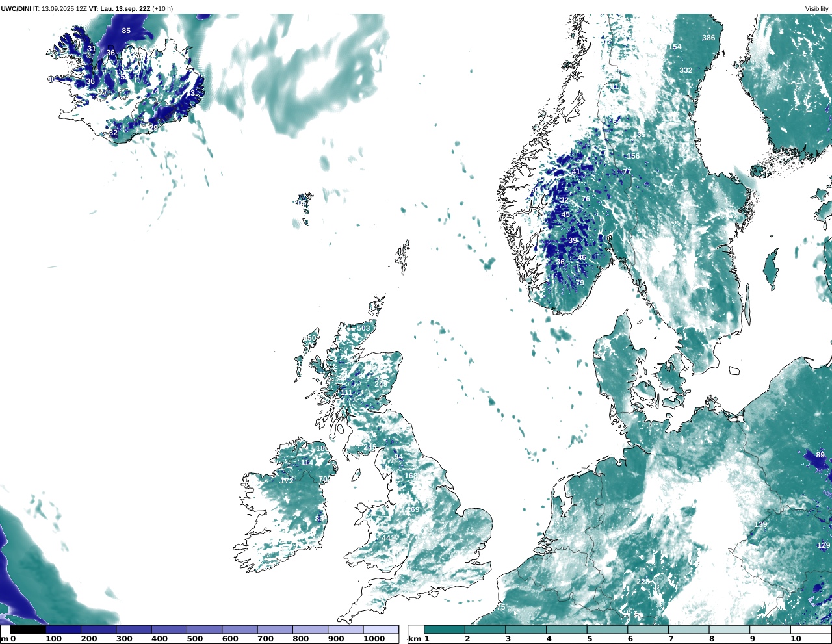Click the '332' visibility value on map

coord(686,70)
